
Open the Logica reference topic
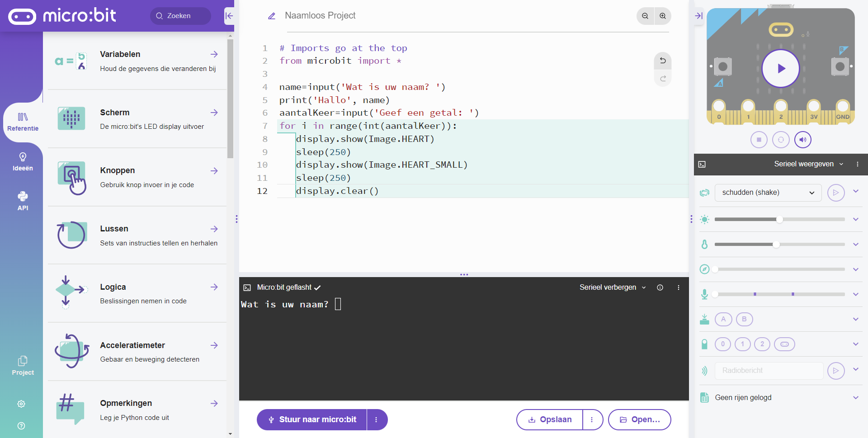click(x=137, y=293)
